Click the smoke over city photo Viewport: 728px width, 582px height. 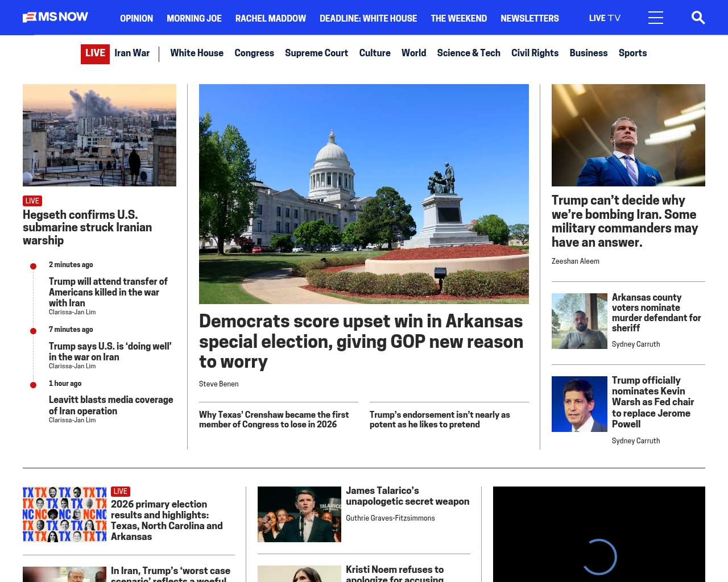coord(100,135)
